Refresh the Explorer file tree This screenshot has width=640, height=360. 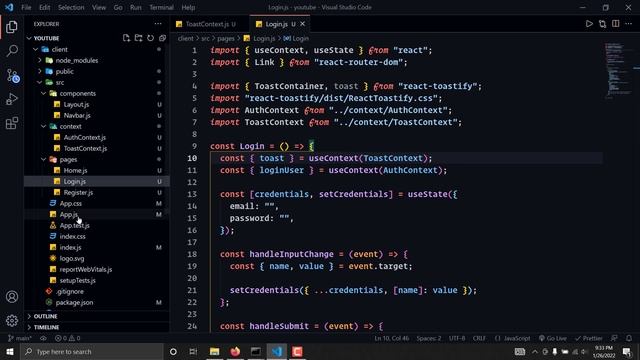pos(151,38)
